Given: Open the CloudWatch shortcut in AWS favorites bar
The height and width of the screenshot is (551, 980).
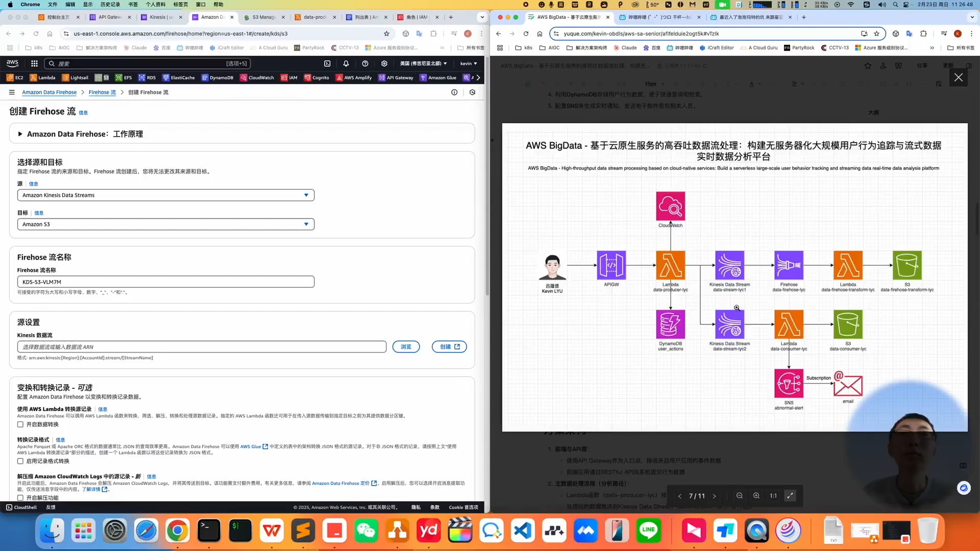Looking at the screenshot, I should coord(256,78).
